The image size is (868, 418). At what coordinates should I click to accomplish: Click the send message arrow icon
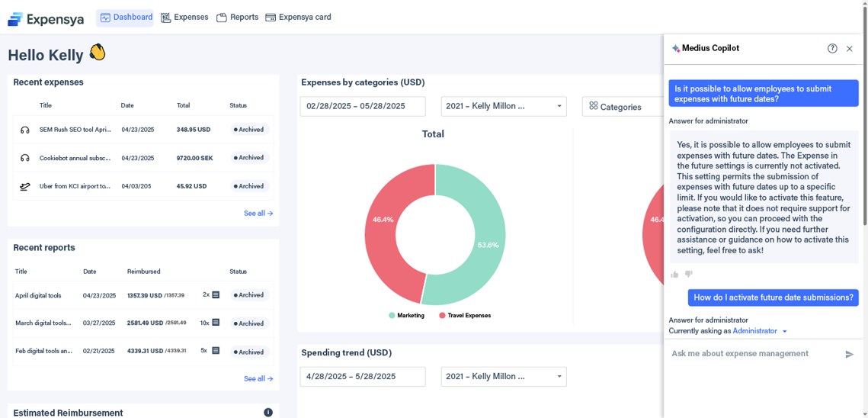click(x=850, y=354)
